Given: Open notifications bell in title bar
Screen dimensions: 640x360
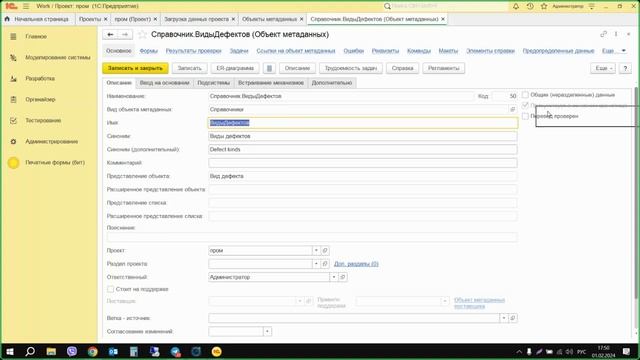Looking at the screenshot, I should (x=516, y=6).
